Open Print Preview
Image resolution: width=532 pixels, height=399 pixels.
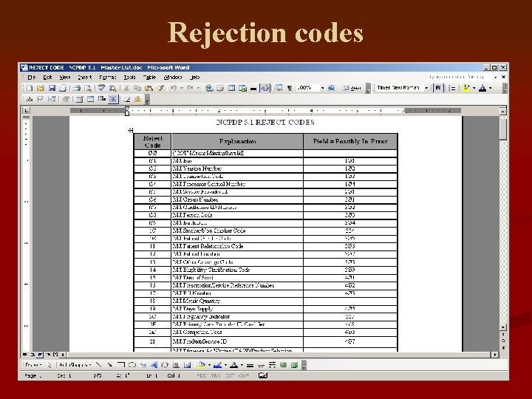88,88
